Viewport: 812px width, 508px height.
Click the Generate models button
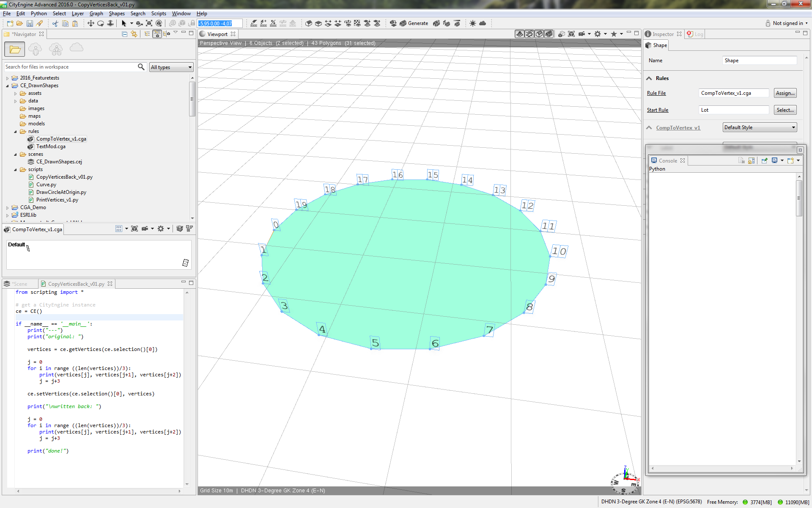click(414, 23)
